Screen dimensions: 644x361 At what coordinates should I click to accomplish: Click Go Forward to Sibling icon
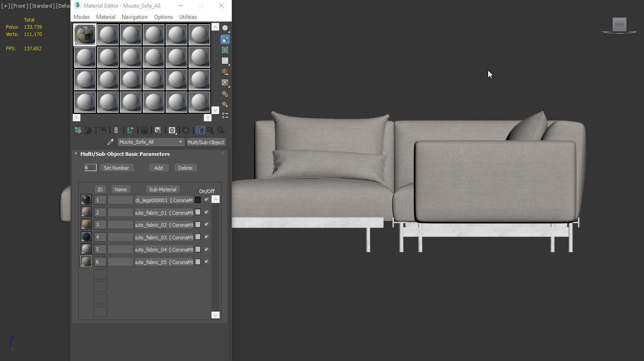click(221, 130)
